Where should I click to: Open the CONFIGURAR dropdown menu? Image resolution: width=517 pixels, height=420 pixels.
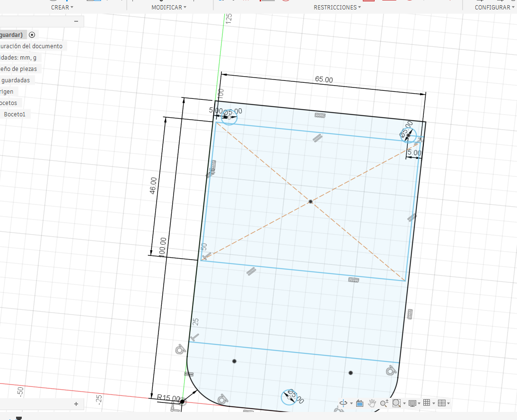coord(495,7)
